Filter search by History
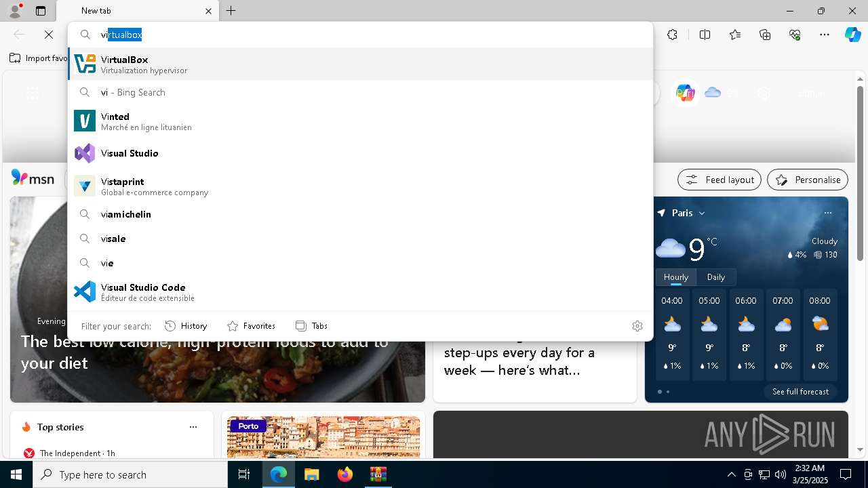The width and height of the screenshot is (868, 488). pos(186,326)
